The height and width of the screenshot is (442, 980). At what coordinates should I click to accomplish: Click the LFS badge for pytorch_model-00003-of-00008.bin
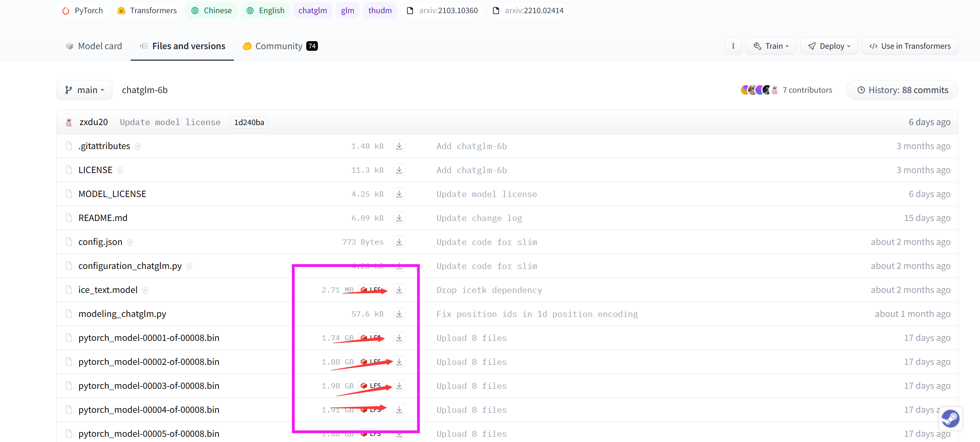click(x=371, y=386)
